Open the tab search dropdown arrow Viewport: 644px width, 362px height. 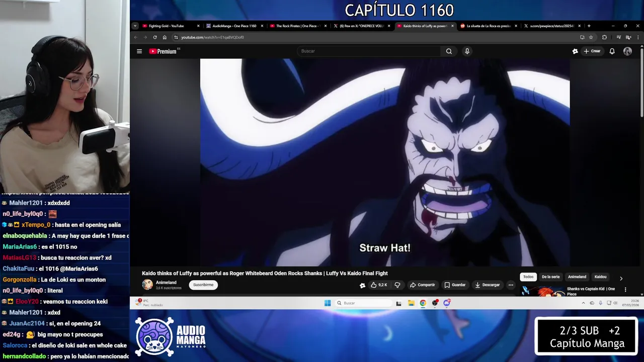click(x=135, y=26)
